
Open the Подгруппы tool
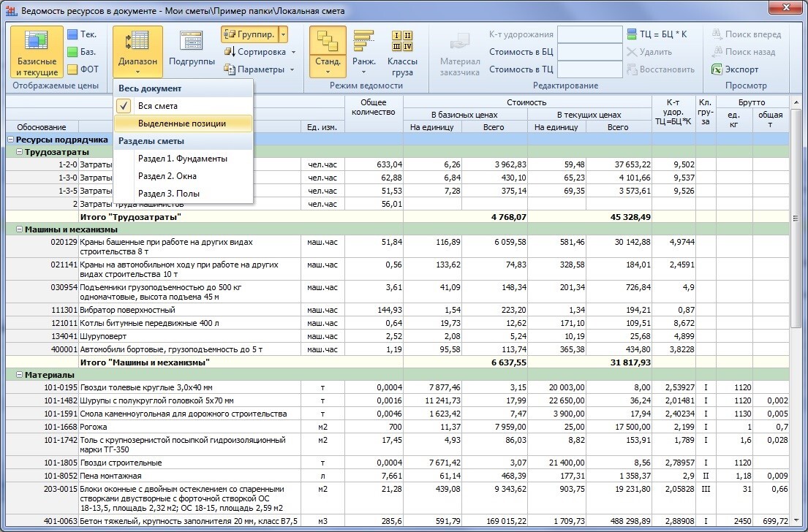pyautogui.click(x=192, y=53)
